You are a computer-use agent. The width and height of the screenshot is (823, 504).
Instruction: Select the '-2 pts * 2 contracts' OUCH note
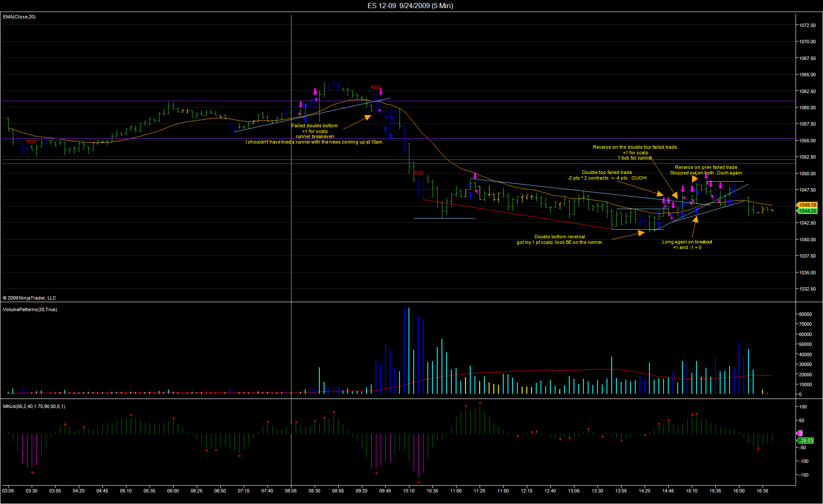(607, 178)
